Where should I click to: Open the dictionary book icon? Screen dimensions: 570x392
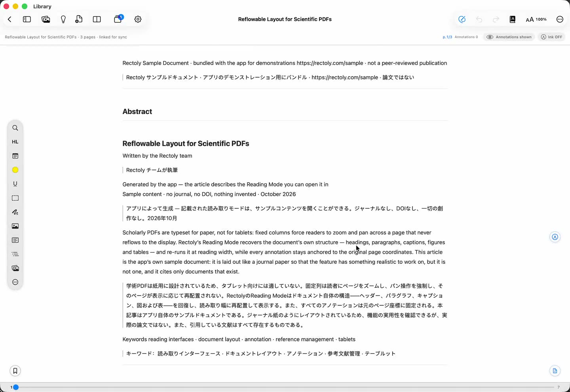pyautogui.click(x=512, y=19)
